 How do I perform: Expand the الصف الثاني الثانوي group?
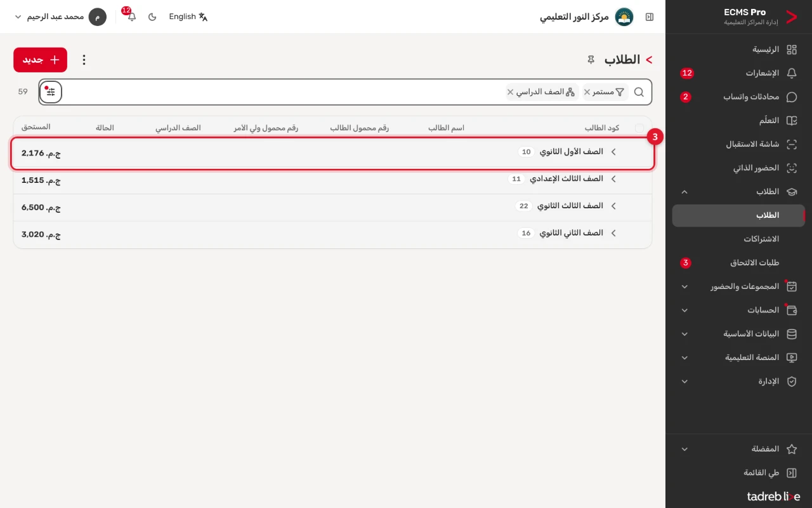point(613,233)
